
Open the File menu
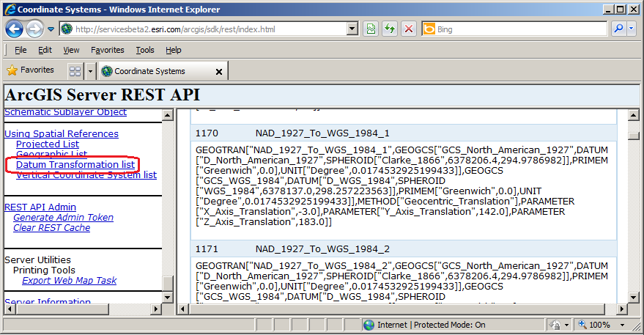tap(21, 50)
